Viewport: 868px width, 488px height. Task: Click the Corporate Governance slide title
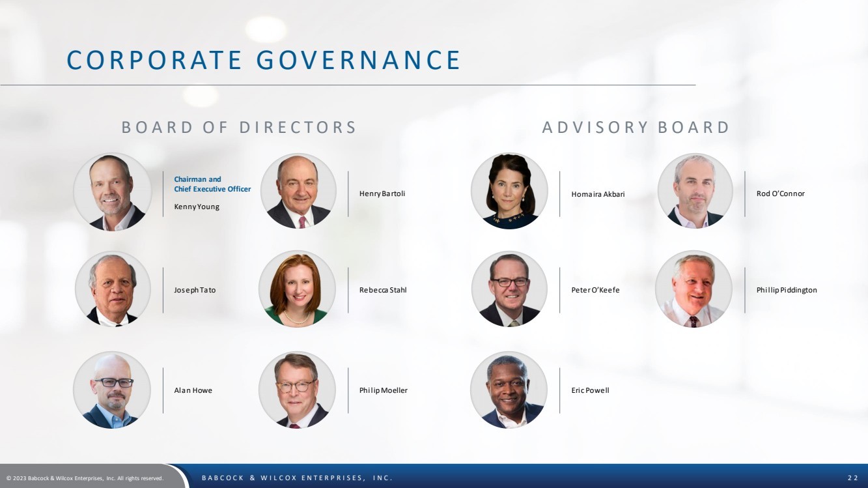coord(264,60)
